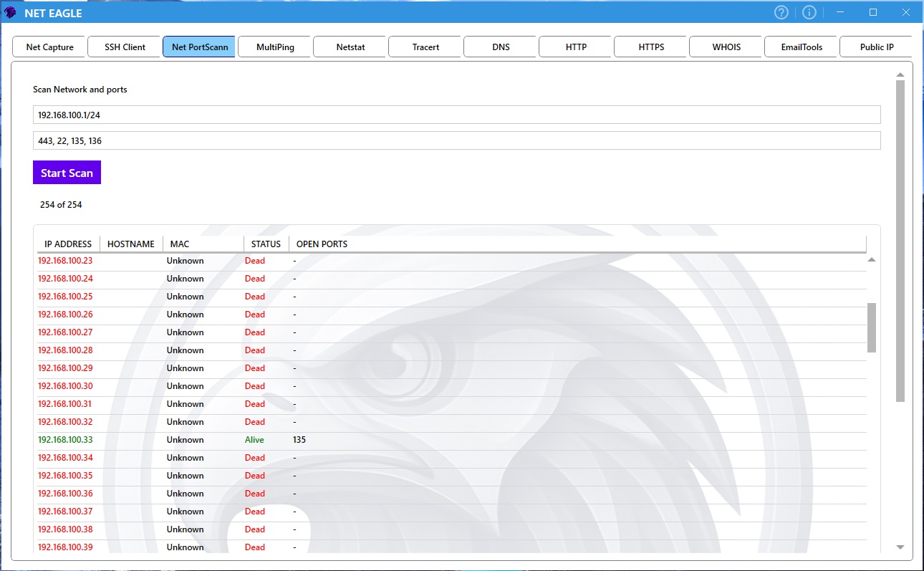Select the row for 192.168.100.24
The image size is (924, 571).
click(x=451, y=279)
